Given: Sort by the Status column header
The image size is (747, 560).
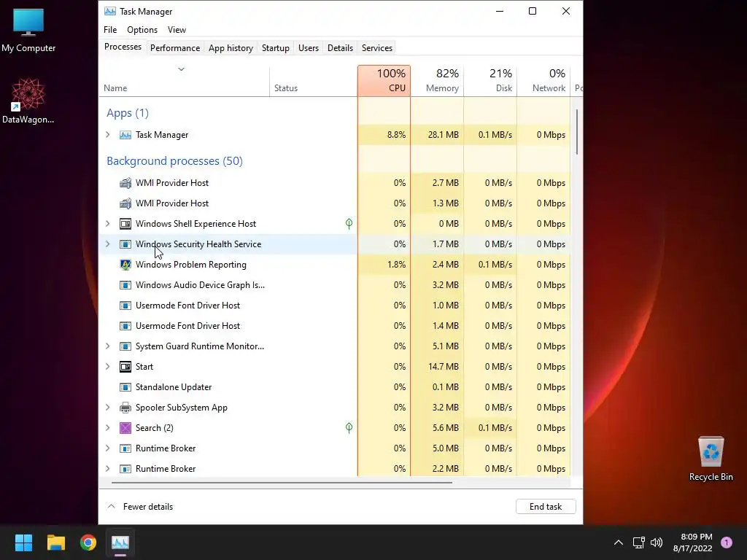Looking at the screenshot, I should point(313,80).
